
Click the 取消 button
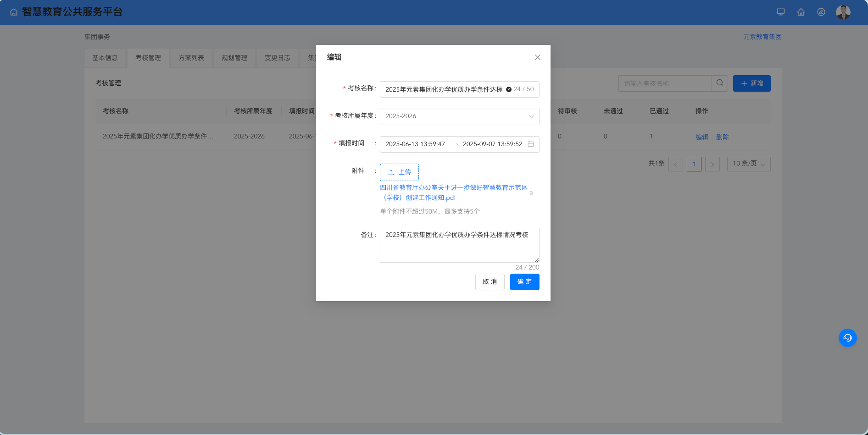pos(490,282)
